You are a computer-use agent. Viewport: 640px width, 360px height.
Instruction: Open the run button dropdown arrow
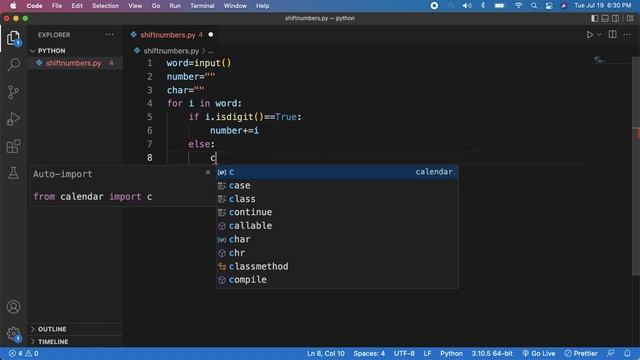[599, 35]
